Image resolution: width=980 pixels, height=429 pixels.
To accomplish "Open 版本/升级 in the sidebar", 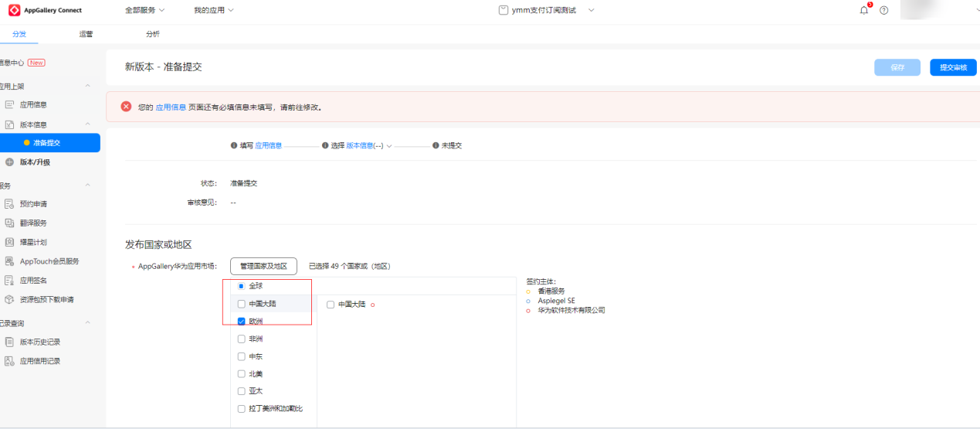I will point(35,162).
